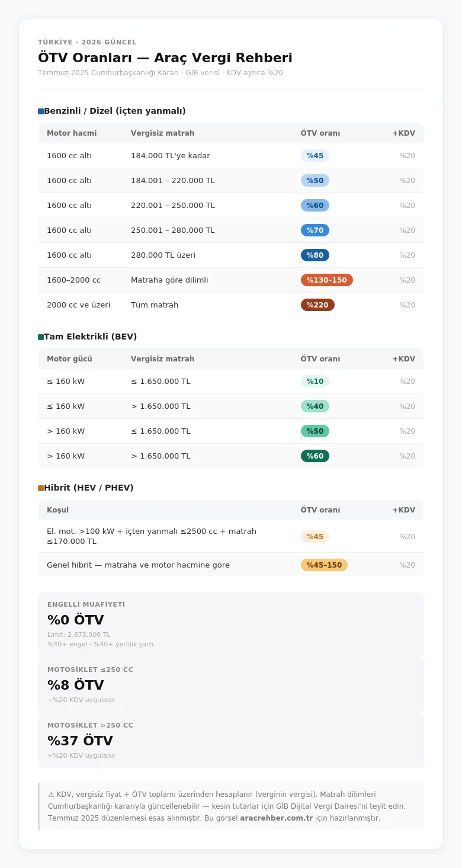
Task: Click the %80 badge for 280.000 TL üzeri
Action: (x=315, y=255)
